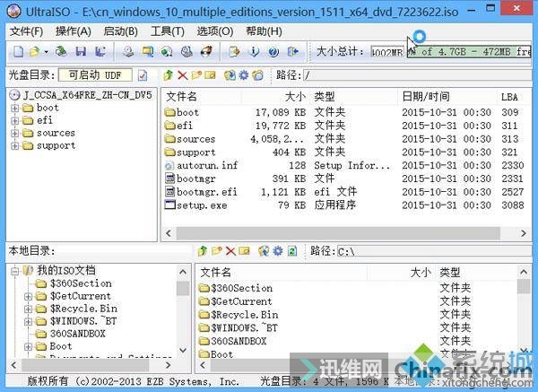Open the 工具(T) menu
The height and width of the screenshot is (392, 538).
pyautogui.click(x=168, y=31)
